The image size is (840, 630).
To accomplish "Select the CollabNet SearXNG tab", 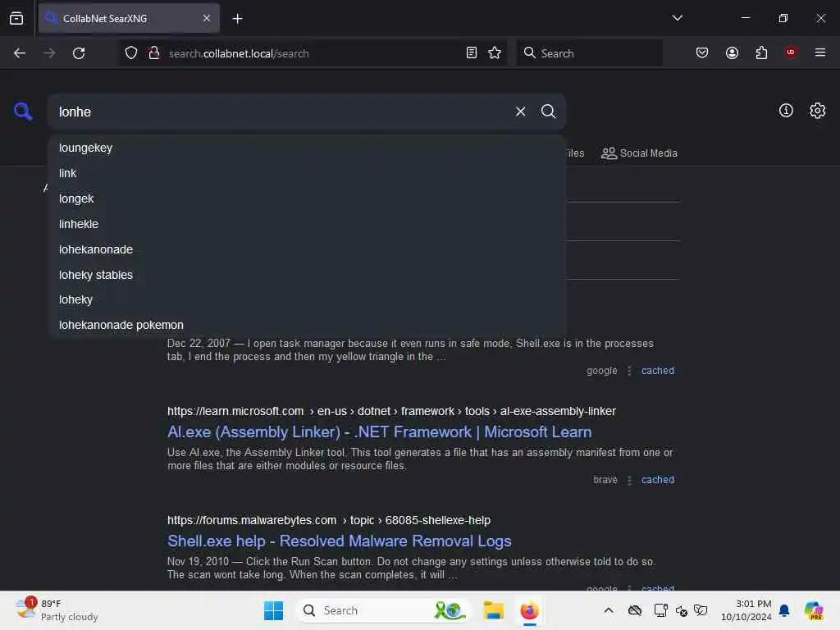I will pos(129,18).
